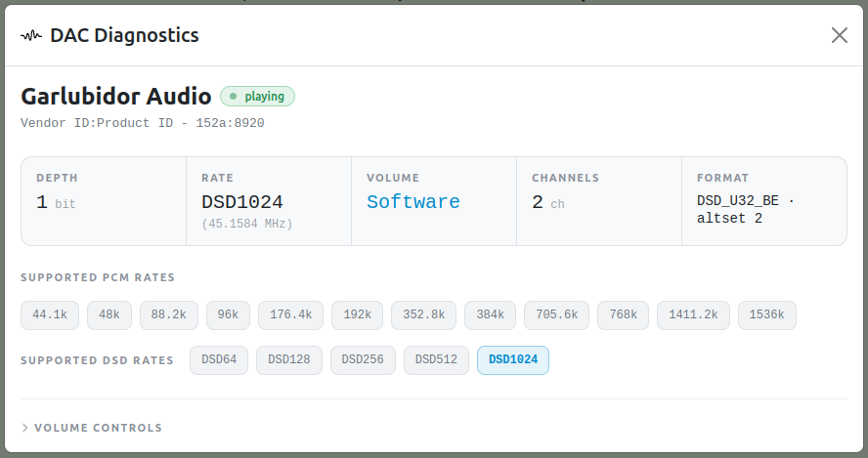The width and height of the screenshot is (868, 458).
Task: Click the Vendor ID:Product ID 152a:8920 line
Action: (143, 123)
